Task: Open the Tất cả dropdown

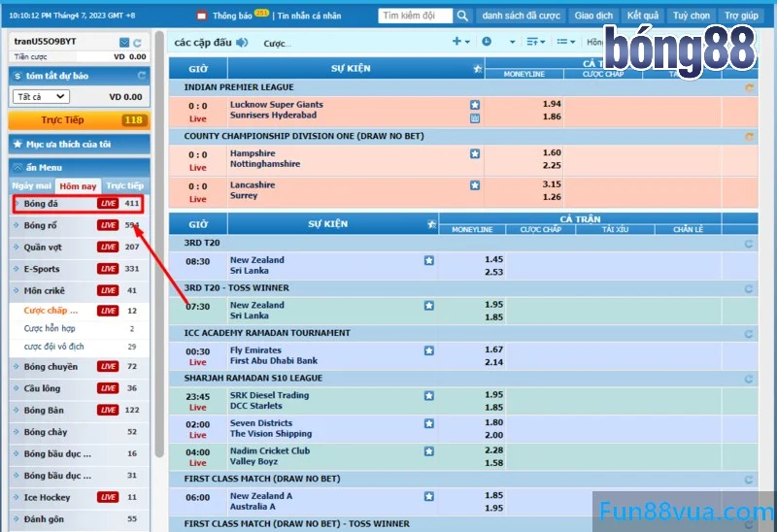Action: pyautogui.click(x=41, y=97)
